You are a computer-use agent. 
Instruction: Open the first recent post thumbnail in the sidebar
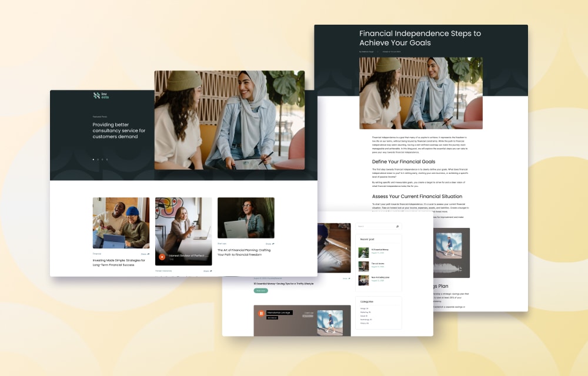coord(363,252)
